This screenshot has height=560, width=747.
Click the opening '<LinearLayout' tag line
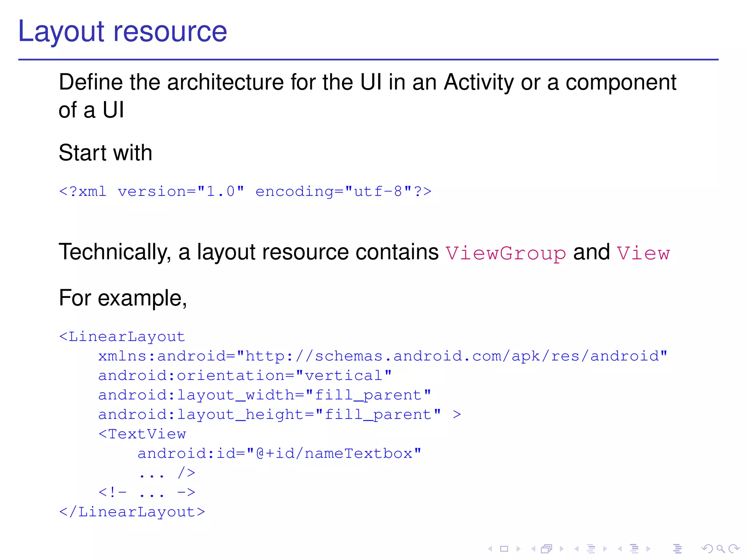pyautogui.click(x=122, y=337)
